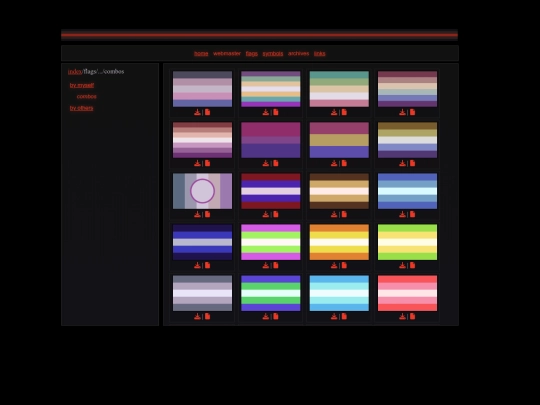Open file icon under orange, yellow, white flag
The image size is (540, 405).
[344, 265]
